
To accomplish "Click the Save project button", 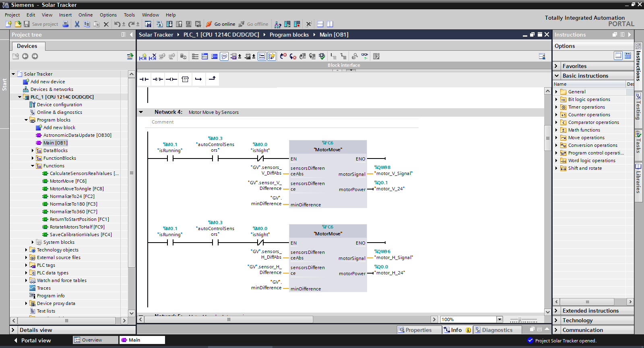I will pos(41,24).
